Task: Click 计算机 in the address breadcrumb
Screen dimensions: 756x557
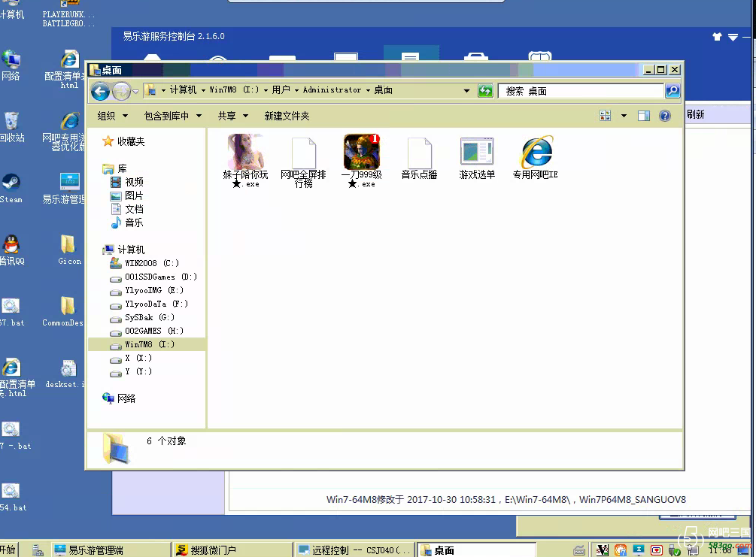Action: pyautogui.click(x=183, y=89)
